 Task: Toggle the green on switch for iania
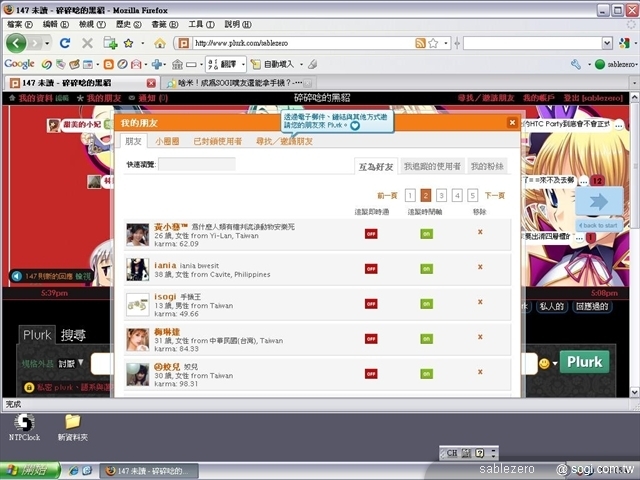(426, 268)
